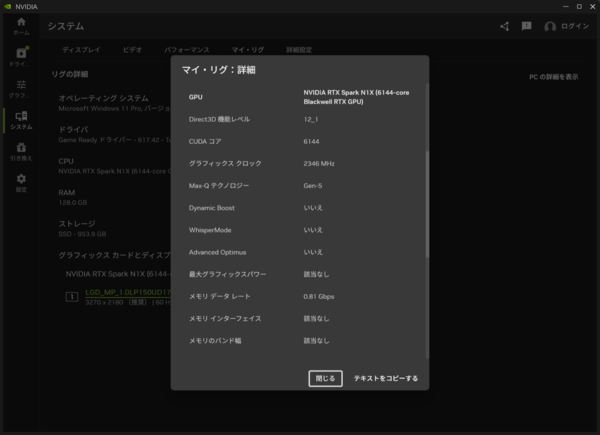Switch to the 詳細設定 tab
The image size is (600, 435).
click(x=299, y=50)
